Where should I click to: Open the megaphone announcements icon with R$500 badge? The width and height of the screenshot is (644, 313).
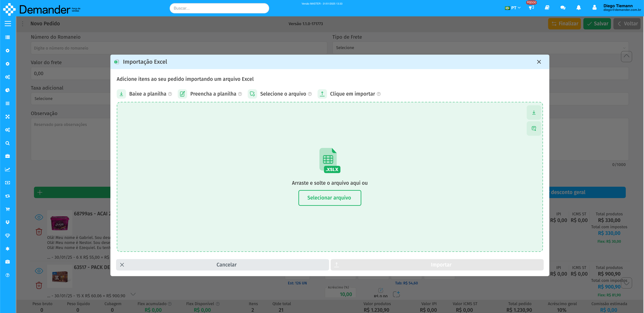tap(531, 8)
